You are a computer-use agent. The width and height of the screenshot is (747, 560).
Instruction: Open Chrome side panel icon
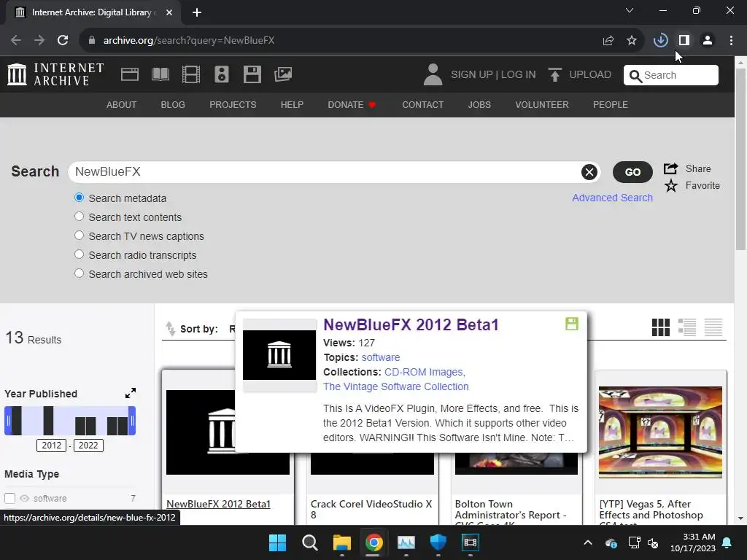[x=684, y=41]
